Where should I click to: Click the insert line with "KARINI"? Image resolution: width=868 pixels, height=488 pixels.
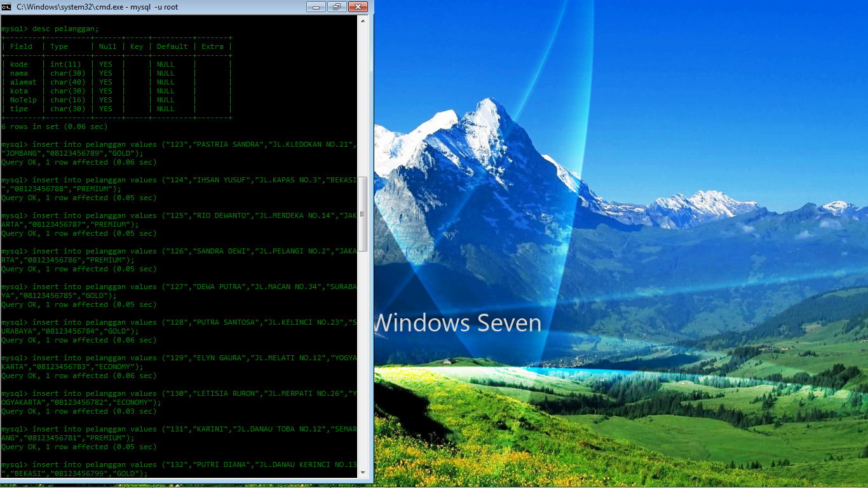[179, 429]
